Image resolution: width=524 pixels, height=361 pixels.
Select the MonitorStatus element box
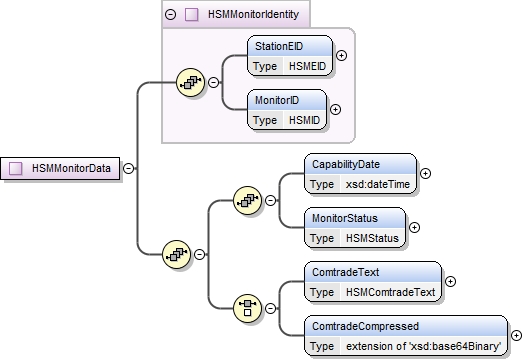coord(355,228)
